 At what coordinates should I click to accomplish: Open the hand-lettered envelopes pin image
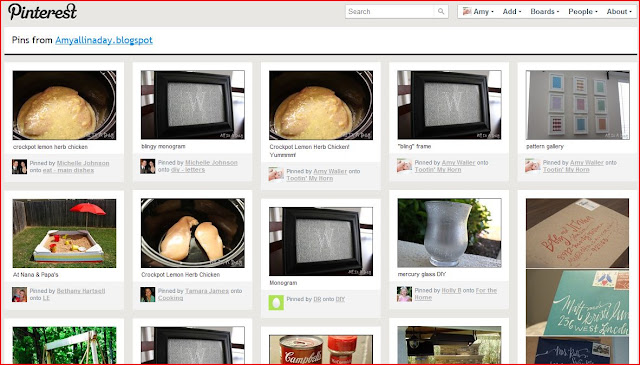577,281
